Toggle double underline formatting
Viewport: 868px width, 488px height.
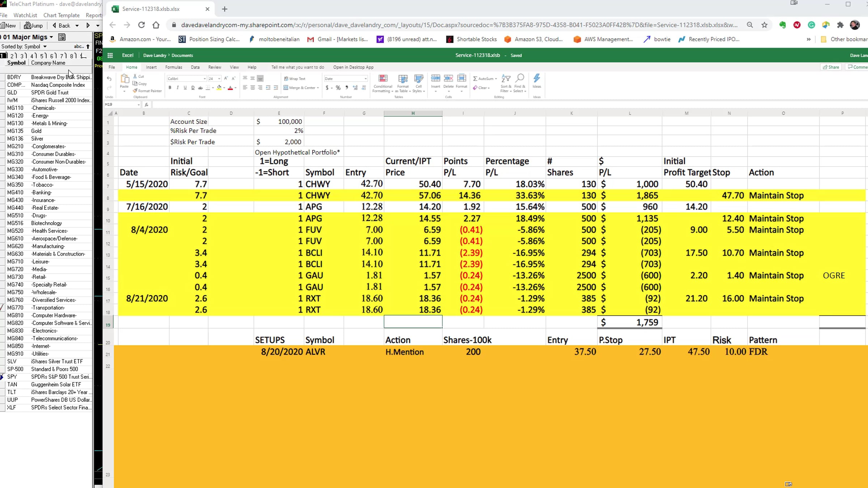click(x=193, y=87)
